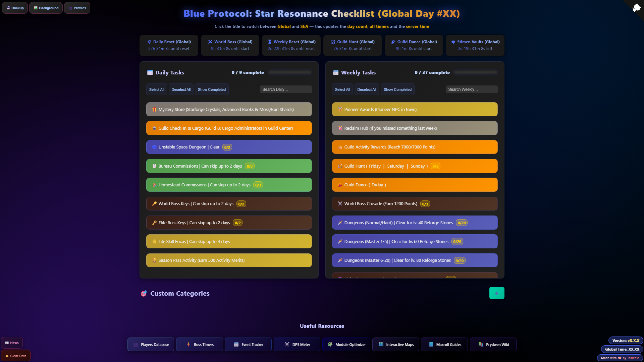Open the Backup menu
The image size is (644, 362).
pos(15,8)
